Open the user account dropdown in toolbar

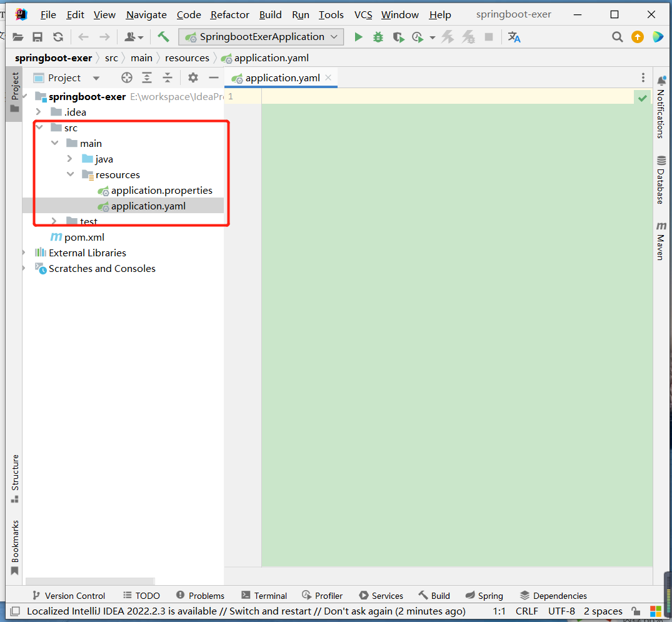pos(134,38)
